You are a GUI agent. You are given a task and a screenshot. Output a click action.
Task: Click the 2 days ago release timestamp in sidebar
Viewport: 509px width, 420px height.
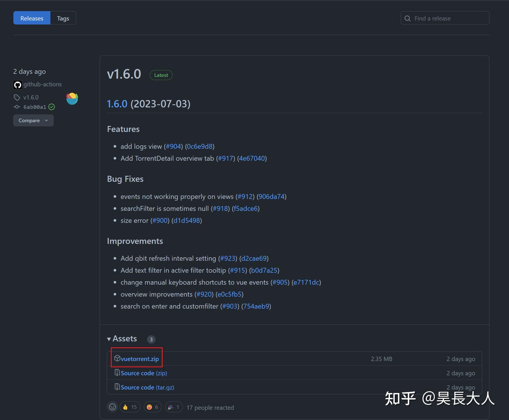[30, 72]
